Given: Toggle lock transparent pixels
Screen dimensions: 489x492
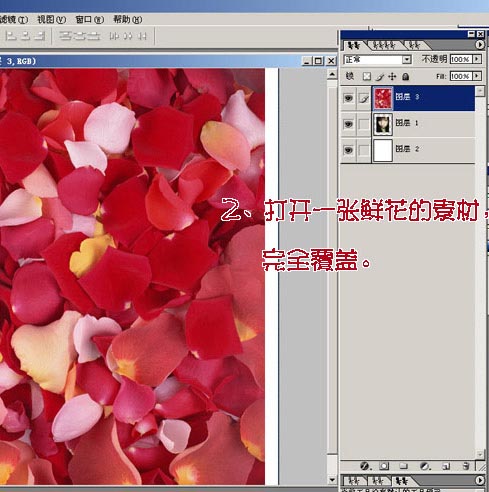Looking at the screenshot, I should (x=367, y=76).
